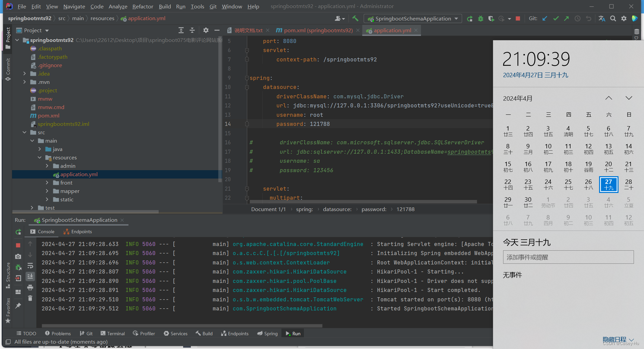Image resolution: width=644 pixels, height=349 pixels.
Task: Hide the Project tool window
Action: pyautogui.click(x=217, y=30)
